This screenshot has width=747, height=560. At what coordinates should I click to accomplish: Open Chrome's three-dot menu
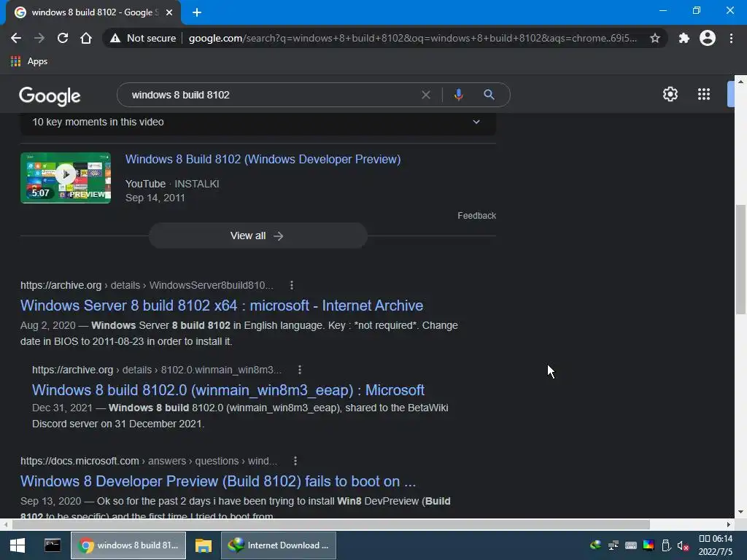[x=731, y=38]
